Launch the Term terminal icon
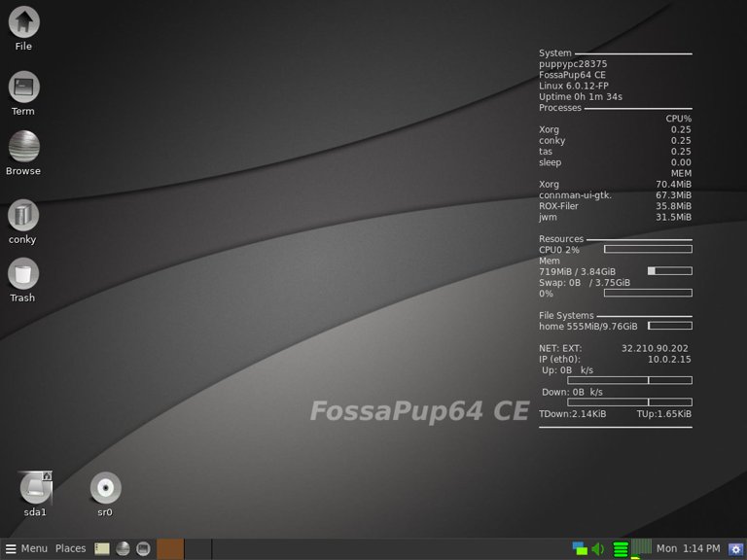 (x=23, y=87)
